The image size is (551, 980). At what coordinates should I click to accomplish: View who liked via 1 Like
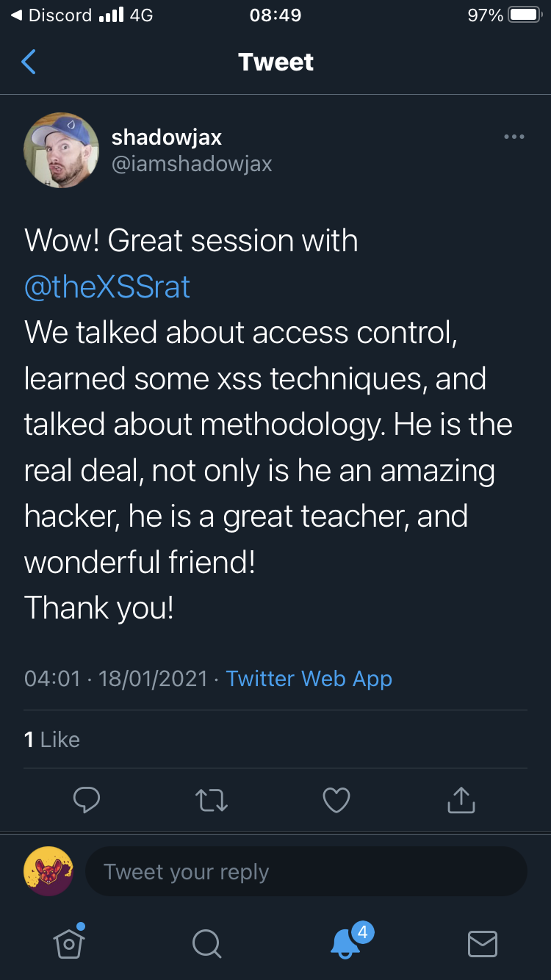click(x=51, y=740)
